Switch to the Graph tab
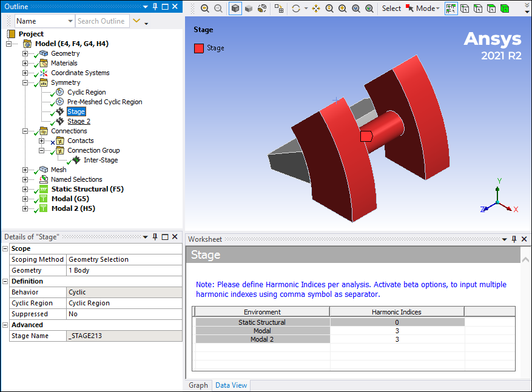This screenshot has width=532, height=392. click(x=198, y=385)
